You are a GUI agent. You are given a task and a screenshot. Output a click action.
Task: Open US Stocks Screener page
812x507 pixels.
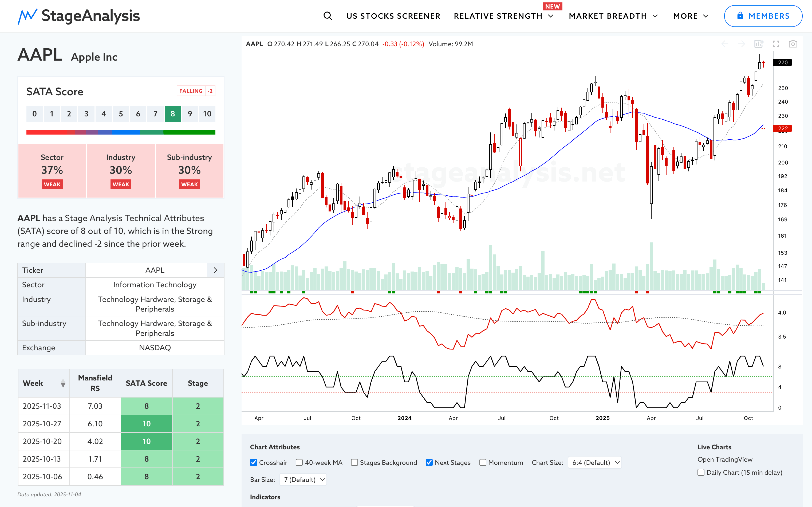(393, 16)
